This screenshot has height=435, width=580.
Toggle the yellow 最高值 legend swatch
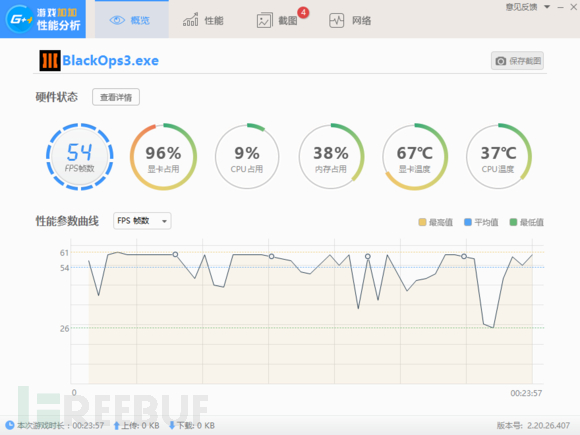422,222
